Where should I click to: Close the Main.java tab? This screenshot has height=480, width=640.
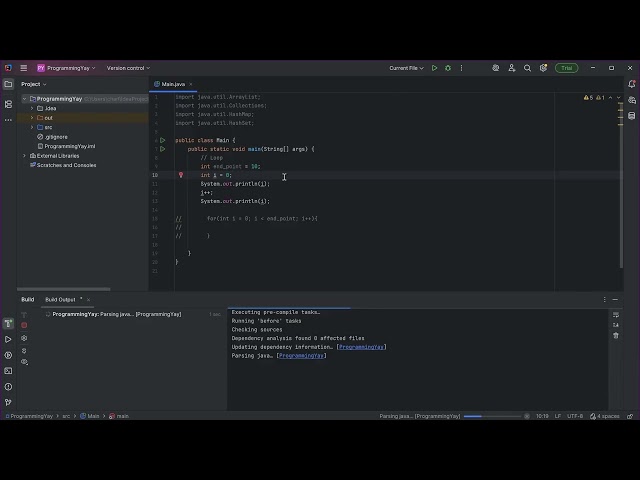point(191,84)
